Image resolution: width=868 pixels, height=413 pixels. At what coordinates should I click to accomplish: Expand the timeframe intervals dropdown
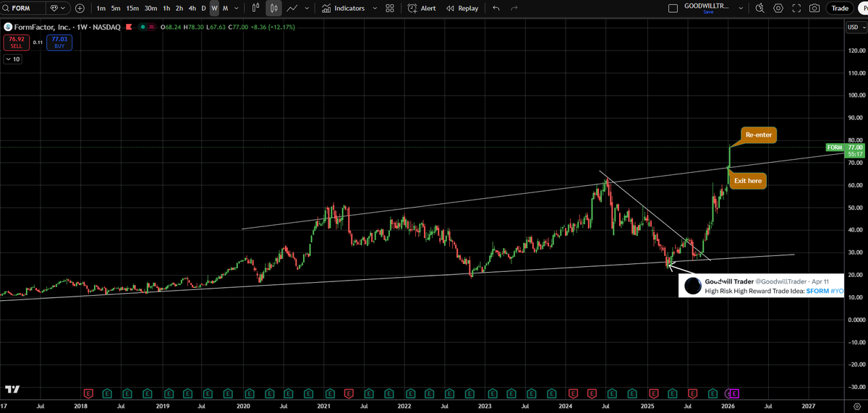click(237, 9)
